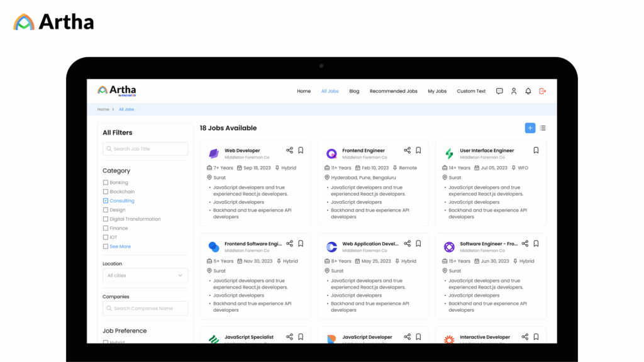The height and width of the screenshot is (362, 644).
Task: Click See More under Category filters
Action: click(120, 246)
